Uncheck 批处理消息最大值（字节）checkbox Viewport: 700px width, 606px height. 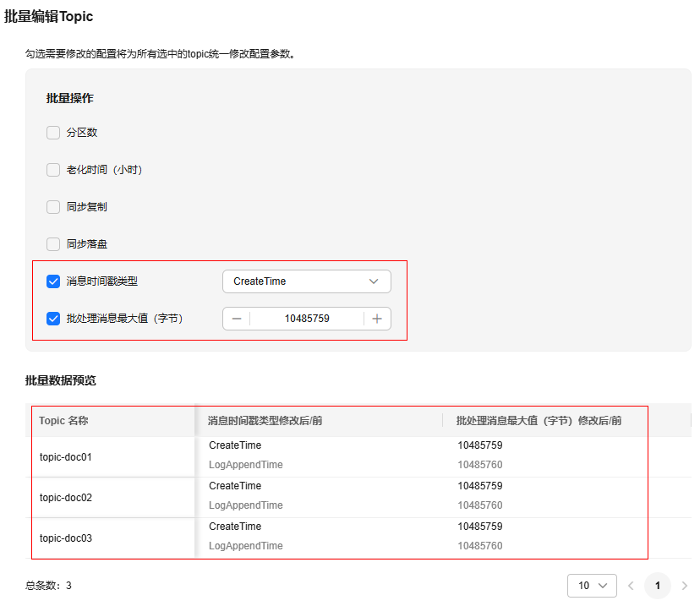(53, 319)
